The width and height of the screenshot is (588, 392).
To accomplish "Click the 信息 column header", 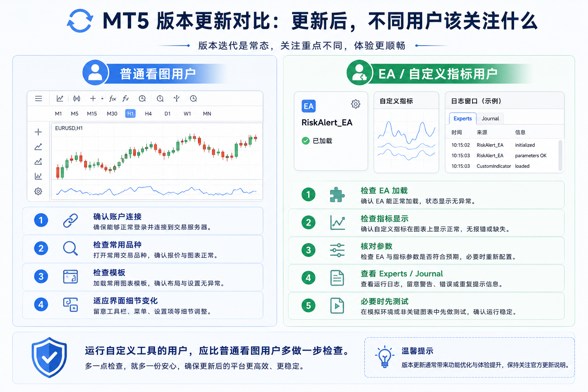I will point(520,132).
